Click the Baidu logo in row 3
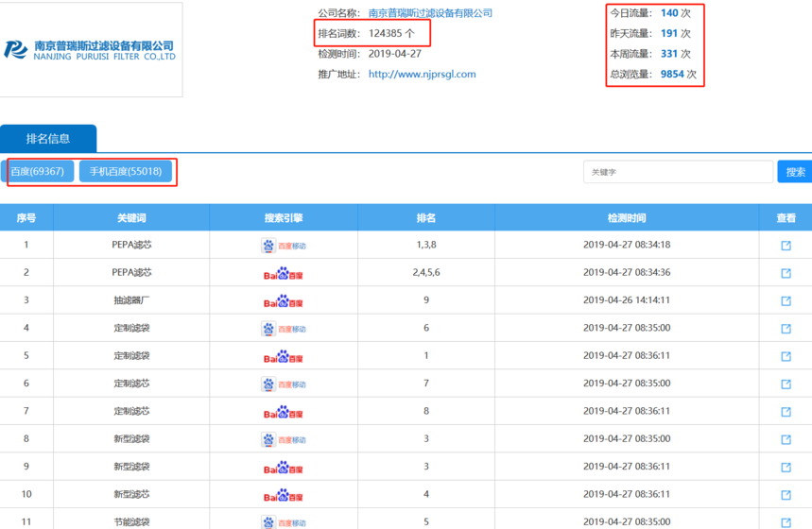 (284, 300)
